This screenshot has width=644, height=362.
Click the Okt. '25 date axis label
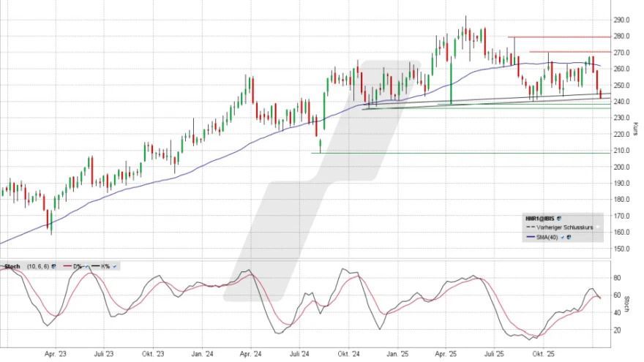[544, 353]
